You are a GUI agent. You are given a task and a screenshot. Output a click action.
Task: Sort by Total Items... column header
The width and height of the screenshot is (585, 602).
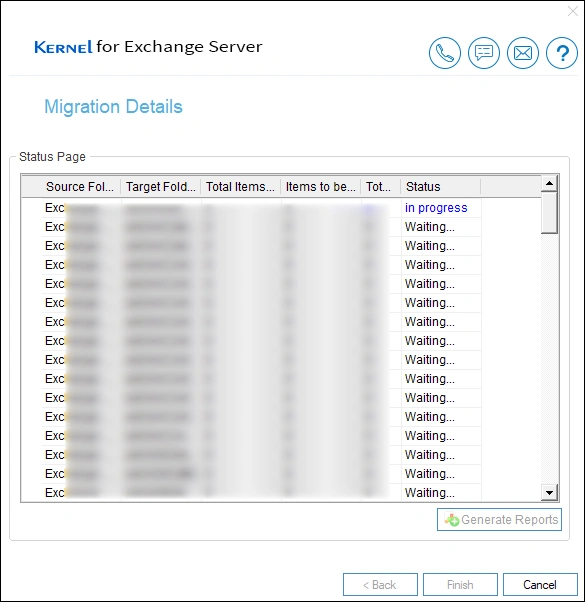pyautogui.click(x=241, y=187)
